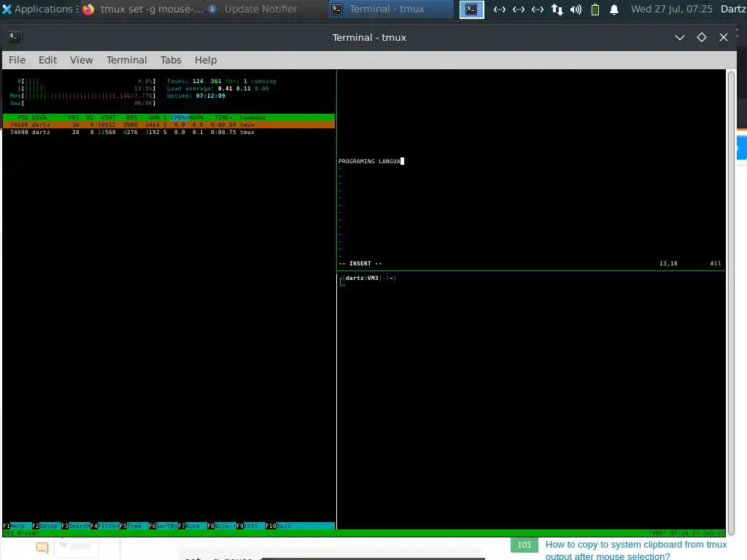The height and width of the screenshot is (560, 747).
Task: Open the clock showing Wed 27 Jul, 07:25
Action: tap(671, 9)
